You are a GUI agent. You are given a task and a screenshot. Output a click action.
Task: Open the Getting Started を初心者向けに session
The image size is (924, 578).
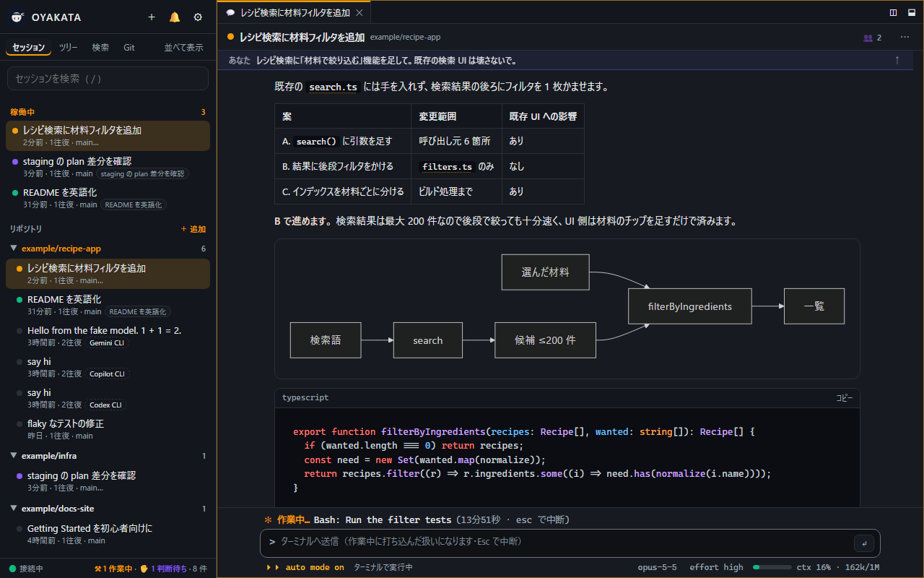108,534
